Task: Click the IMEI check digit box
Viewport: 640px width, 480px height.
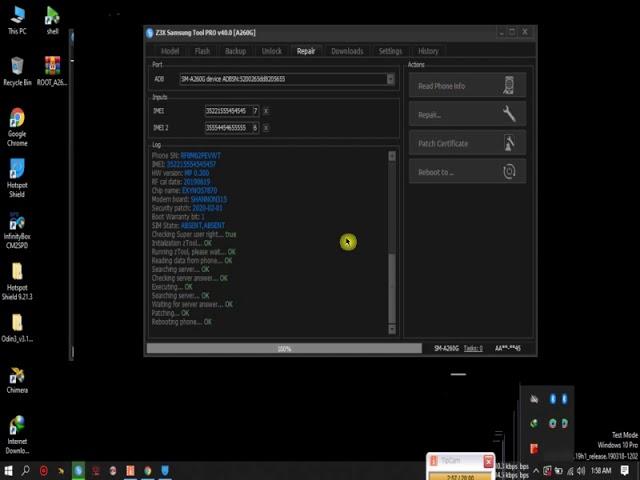Action: click(x=256, y=111)
